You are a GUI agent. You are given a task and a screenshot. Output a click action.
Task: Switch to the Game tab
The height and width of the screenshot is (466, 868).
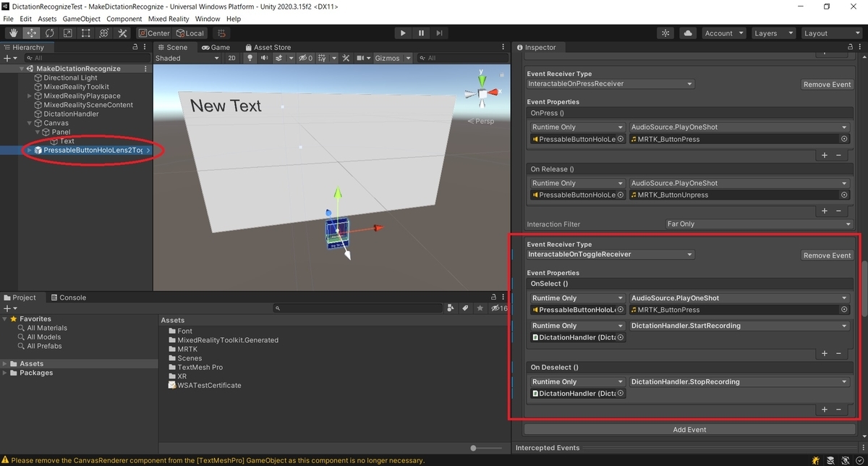(216, 47)
